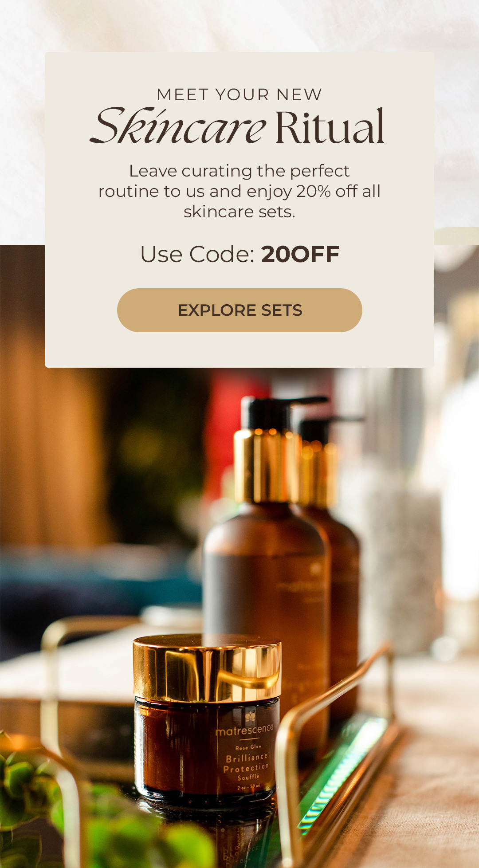Image resolution: width=479 pixels, height=868 pixels.
Task: Click the 'Brilliance Protection Soufflé' jar label
Action: [246, 767]
